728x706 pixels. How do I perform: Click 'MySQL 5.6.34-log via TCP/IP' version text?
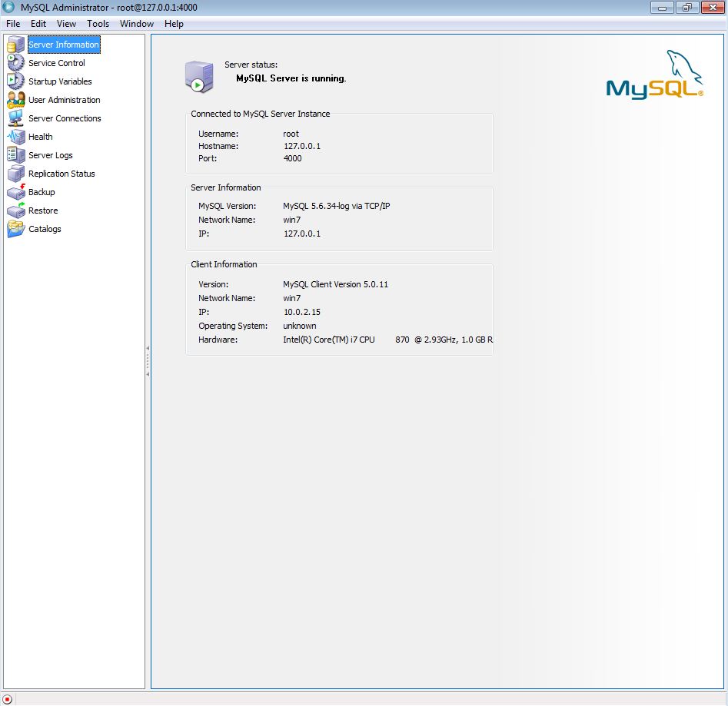coord(337,206)
